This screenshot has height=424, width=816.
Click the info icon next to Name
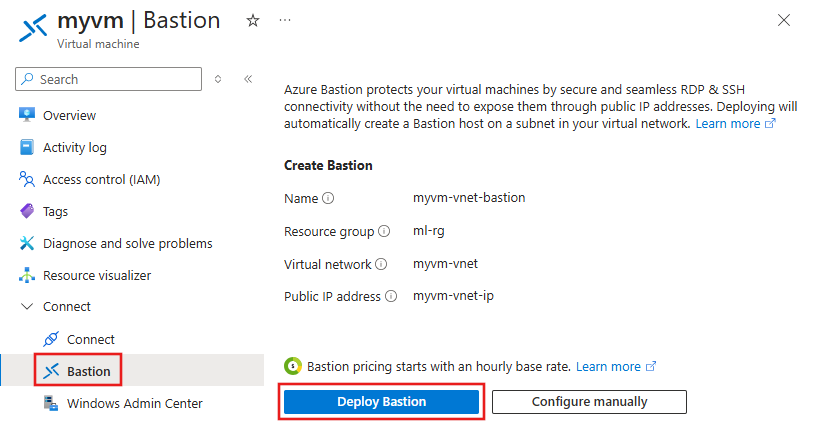tap(328, 198)
